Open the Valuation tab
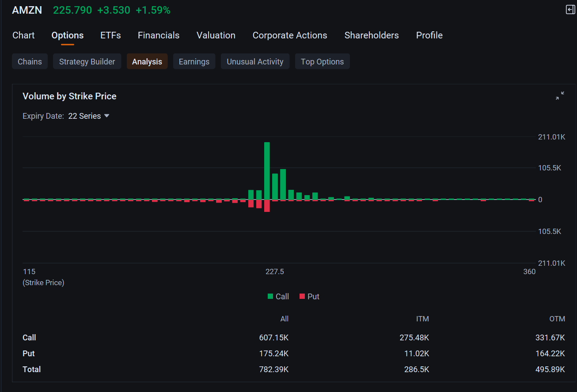The image size is (577, 392). click(x=216, y=35)
